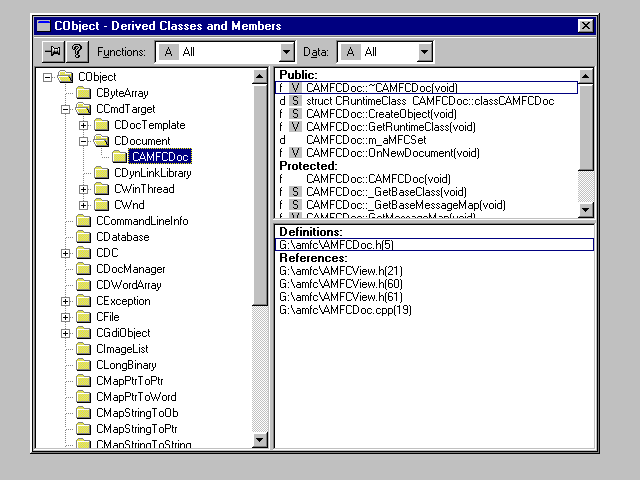Screen dimensions: 640x480
Task: Open the Functions filter dropdown
Action: pyautogui.click(x=287, y=52)
